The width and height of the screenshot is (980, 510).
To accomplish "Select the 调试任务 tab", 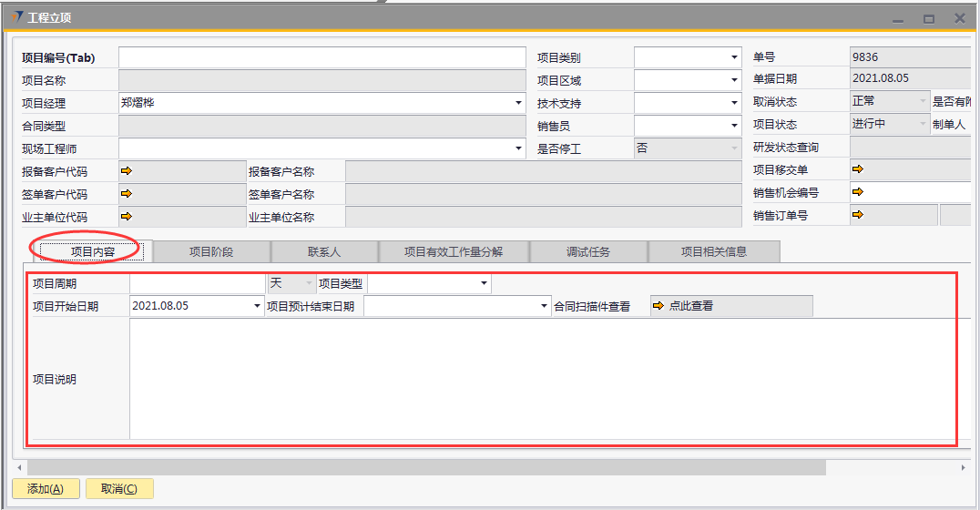I will (588, 251).
